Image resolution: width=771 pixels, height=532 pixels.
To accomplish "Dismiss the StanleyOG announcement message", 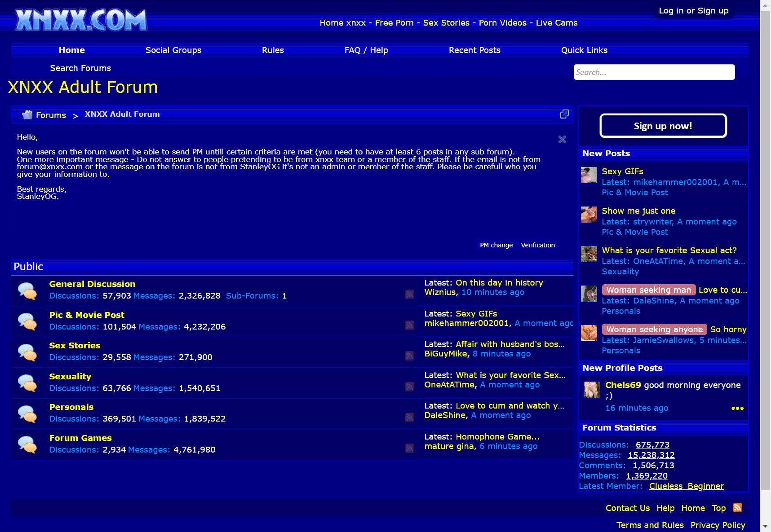I will point(562,140).
